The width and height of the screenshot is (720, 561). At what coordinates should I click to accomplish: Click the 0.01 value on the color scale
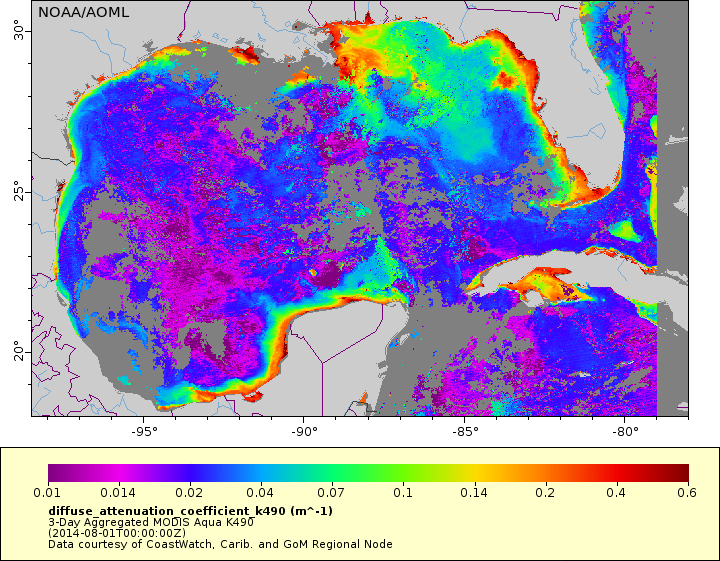pyautogui.click(x=47, y=493)
